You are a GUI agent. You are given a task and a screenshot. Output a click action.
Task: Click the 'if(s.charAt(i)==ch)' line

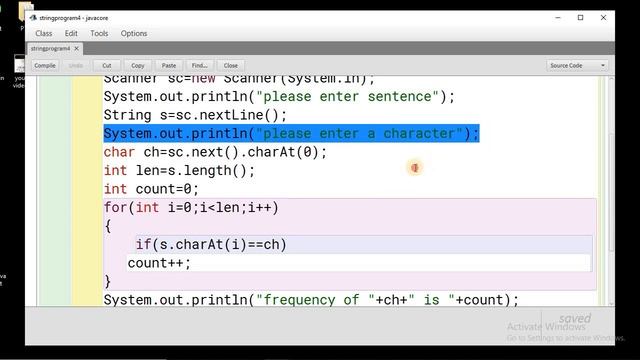click(211, 245)
